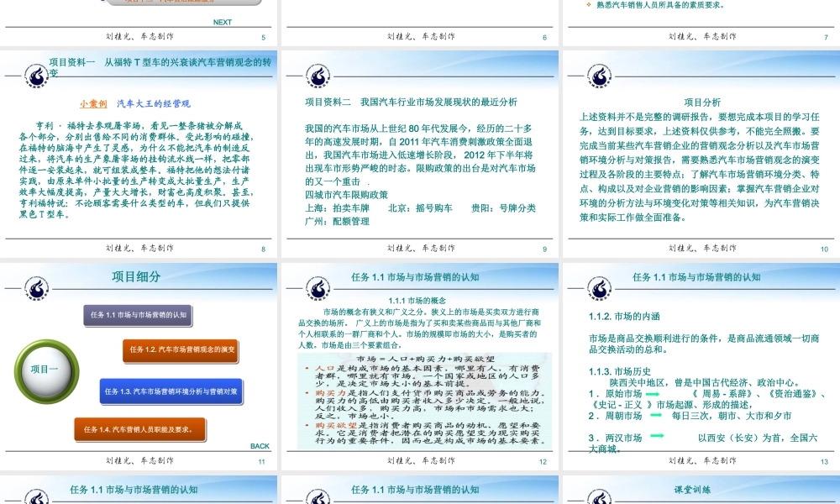Click page number 6
The width and height of the screenshot is (840, 504).
point(544,38)
